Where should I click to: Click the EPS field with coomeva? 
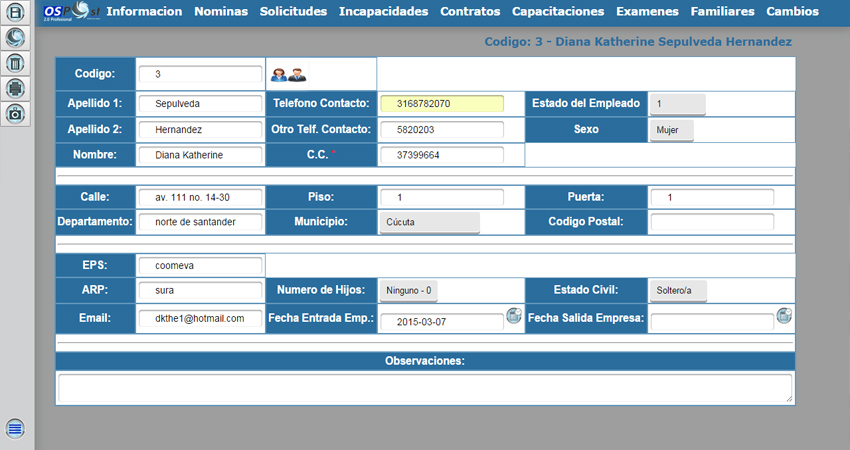click(201, 266)
